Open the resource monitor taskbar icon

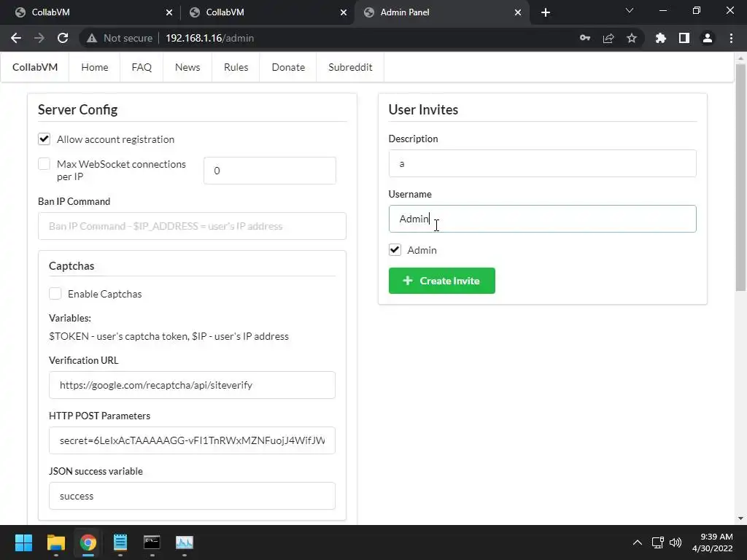click(x=185, y=542)
